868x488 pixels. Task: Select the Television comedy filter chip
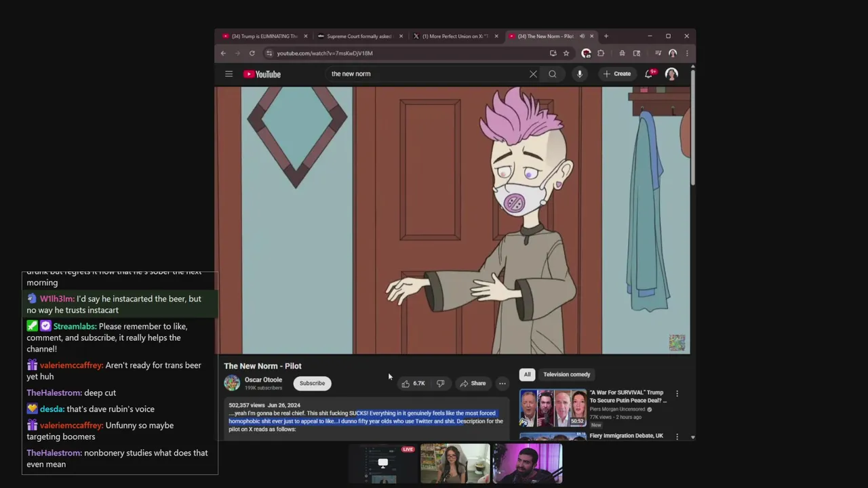[567, 374]
